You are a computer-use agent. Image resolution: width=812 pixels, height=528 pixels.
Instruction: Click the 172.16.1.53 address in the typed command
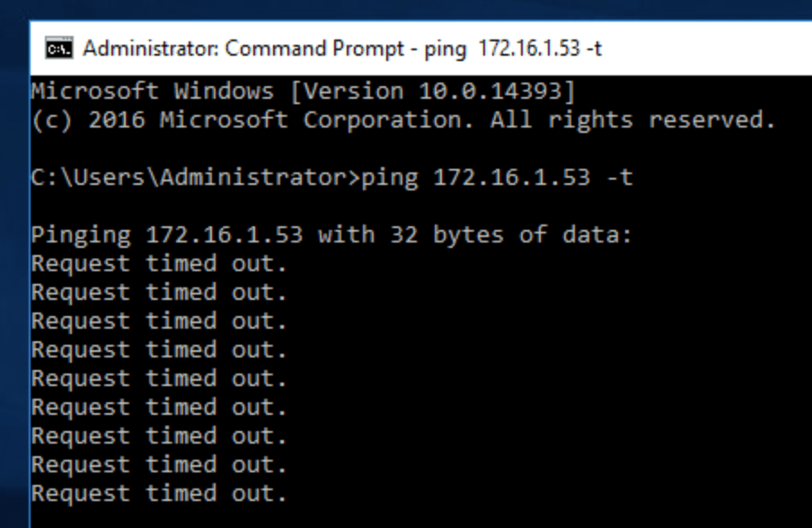[x=511, y=177]
